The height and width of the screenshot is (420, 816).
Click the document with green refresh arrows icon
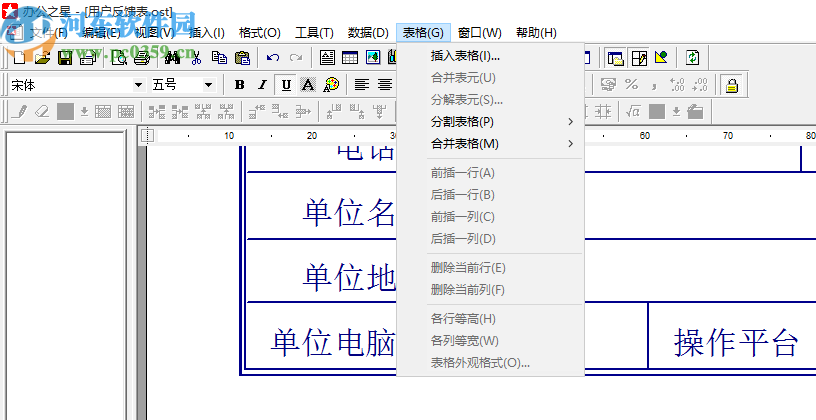pyautogui.click(x=692, y=58)
